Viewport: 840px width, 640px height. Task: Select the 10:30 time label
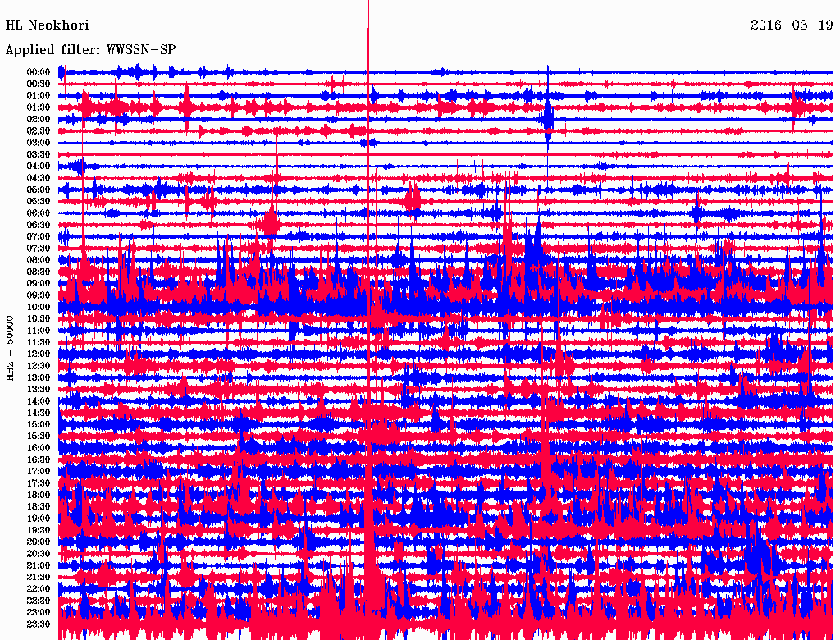[39, 318]
